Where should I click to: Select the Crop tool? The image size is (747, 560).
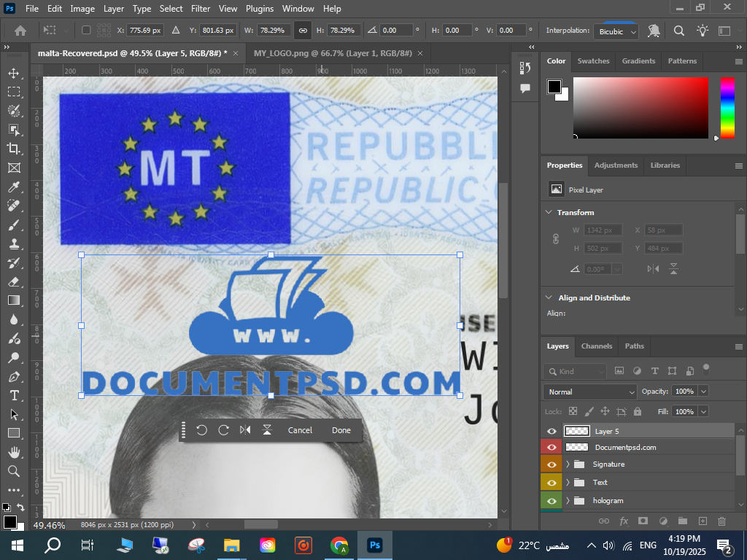[14, 149]
